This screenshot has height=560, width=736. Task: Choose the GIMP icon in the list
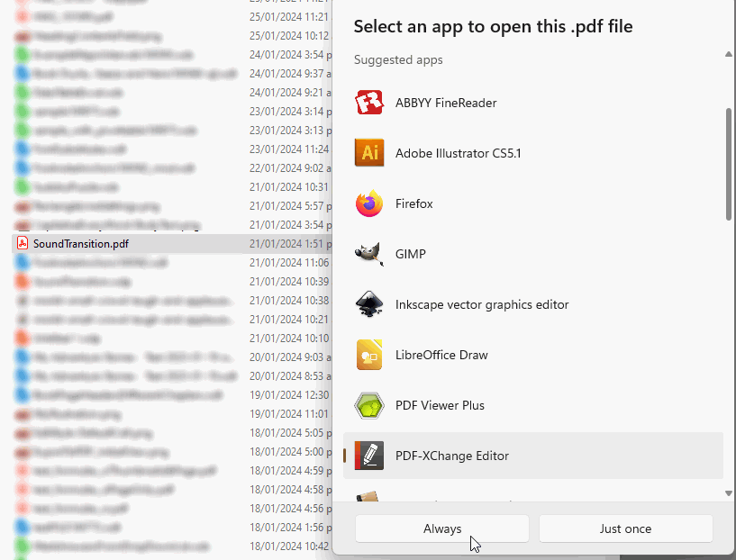coord(369,254)
